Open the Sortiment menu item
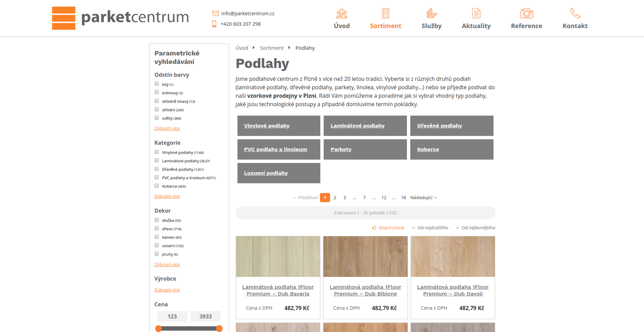 click(x=385, y=26)
